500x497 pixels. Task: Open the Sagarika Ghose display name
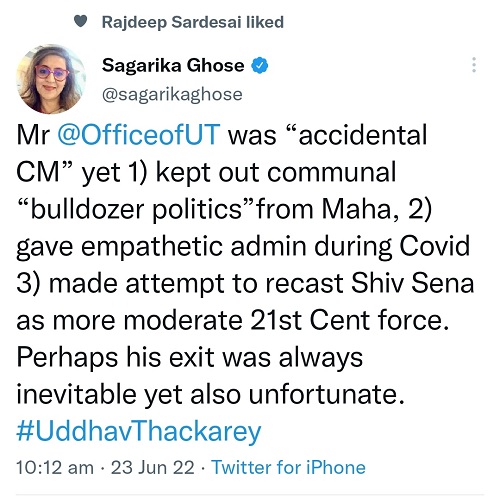tap(173, 65)
